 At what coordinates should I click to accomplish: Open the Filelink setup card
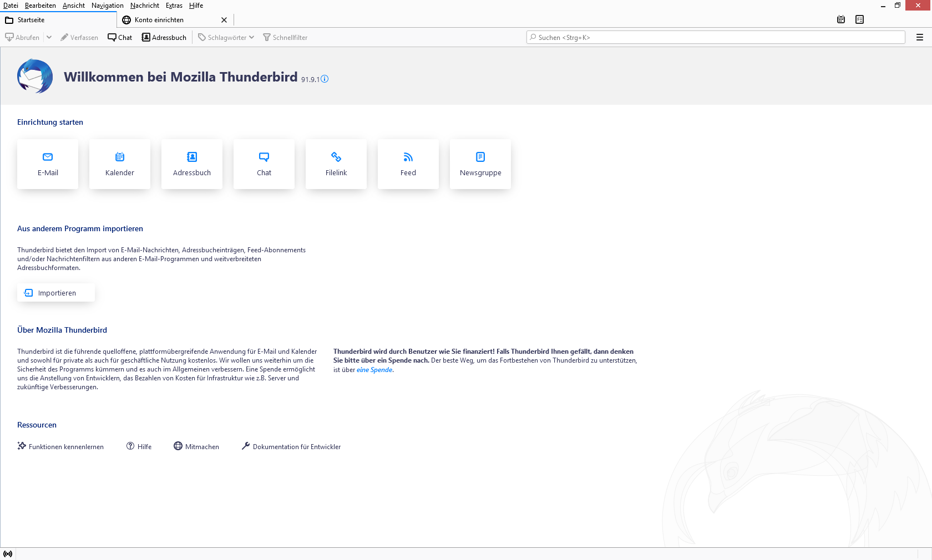pos(336,164)
